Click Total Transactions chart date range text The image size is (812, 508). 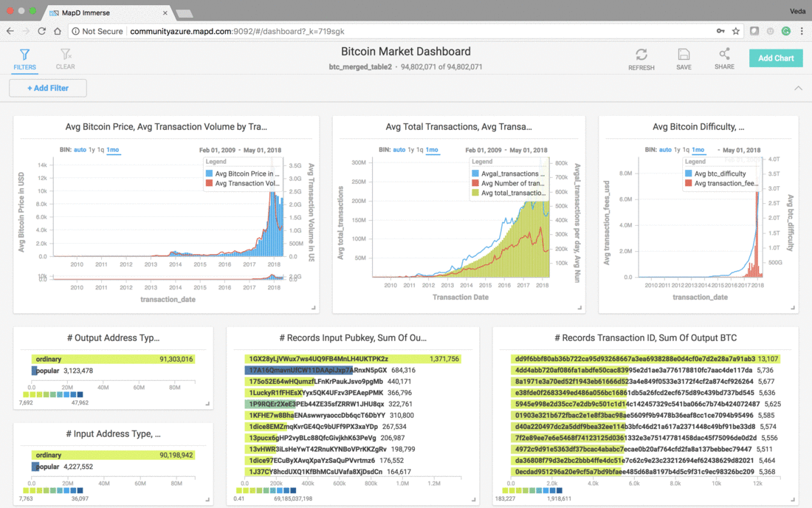pyautogui.click(x=506, y=150)
